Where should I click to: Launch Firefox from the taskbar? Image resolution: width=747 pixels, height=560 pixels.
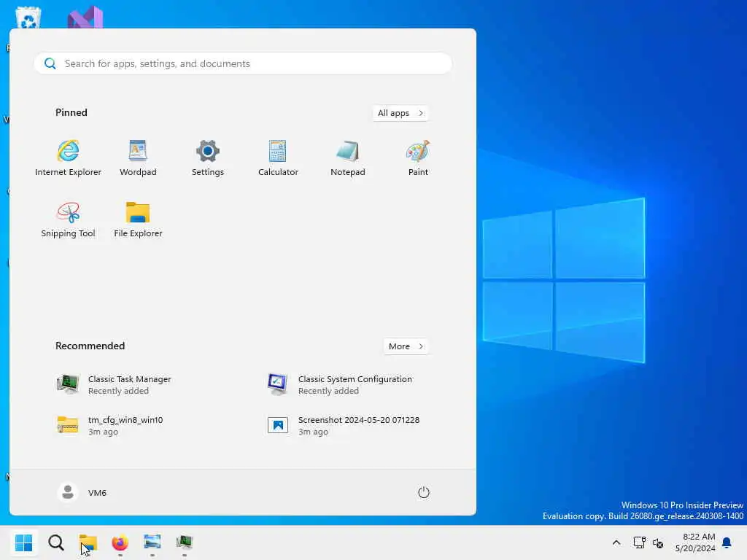point(120,542)
